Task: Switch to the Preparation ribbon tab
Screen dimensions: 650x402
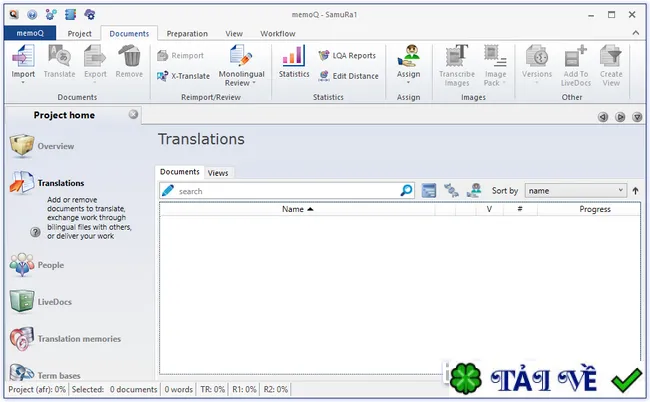Action: [187, 34]
